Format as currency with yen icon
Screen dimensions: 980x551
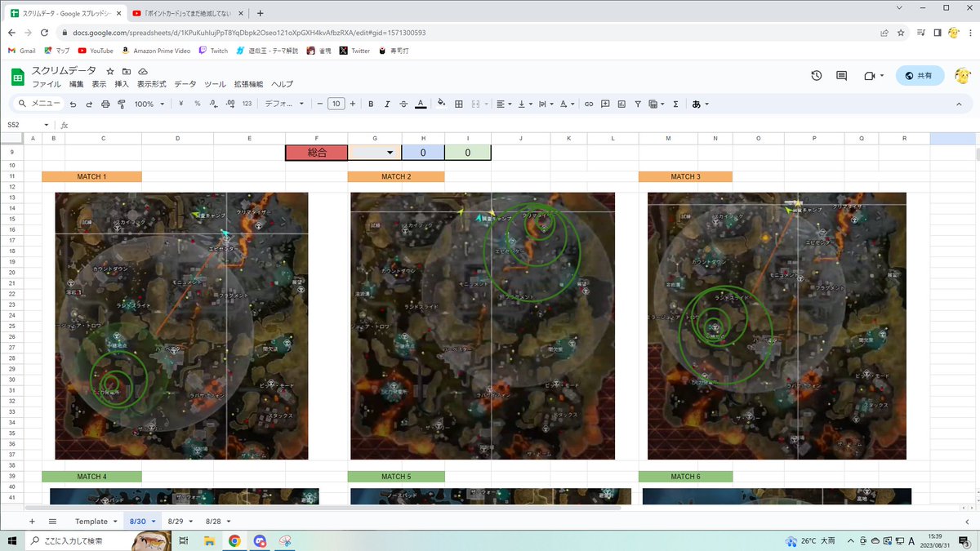(x=181, y=104)
